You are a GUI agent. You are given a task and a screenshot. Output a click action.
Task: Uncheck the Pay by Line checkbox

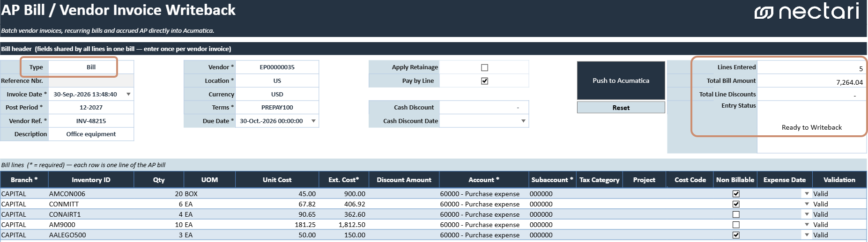(x=484, y=81)
